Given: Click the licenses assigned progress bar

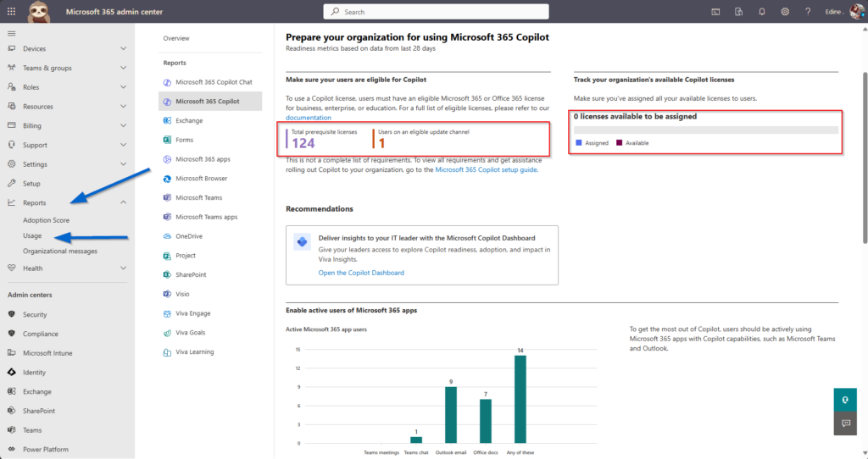Looking at the screenshot, I should click(706, 130).
